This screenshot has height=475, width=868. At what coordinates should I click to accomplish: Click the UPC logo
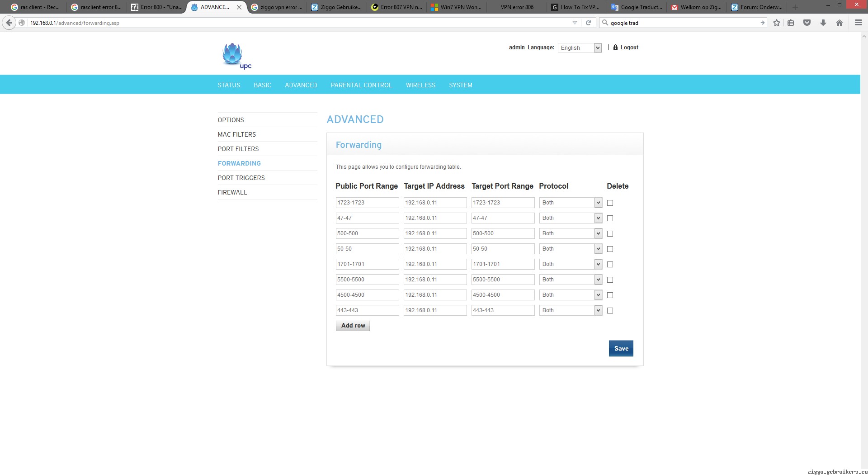236,56
